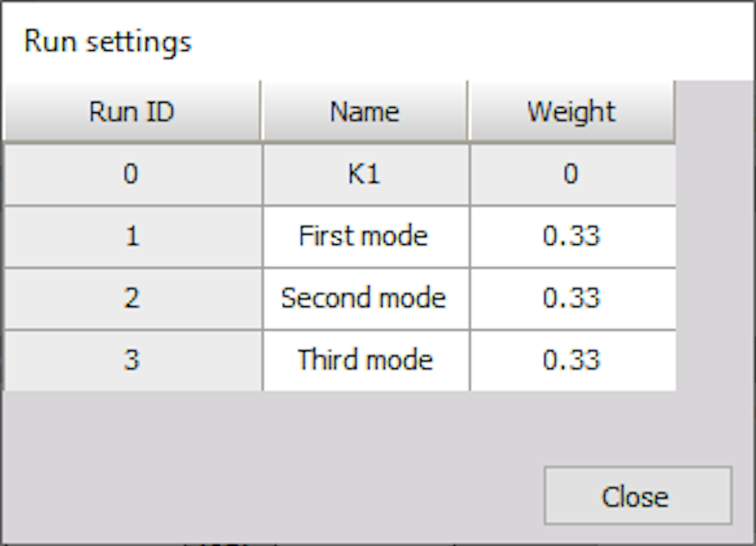
Task: Click the Close button
Action: 638,495
